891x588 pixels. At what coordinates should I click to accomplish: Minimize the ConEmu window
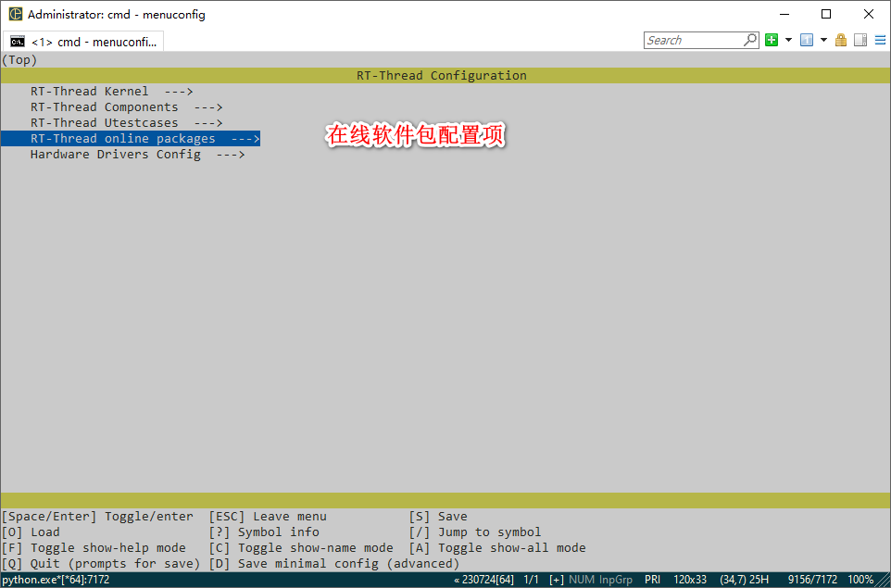[784, 14]
